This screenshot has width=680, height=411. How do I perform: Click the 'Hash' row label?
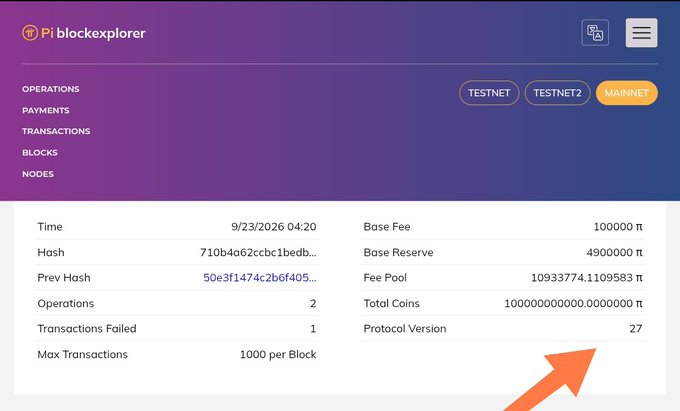pos(51,252)
